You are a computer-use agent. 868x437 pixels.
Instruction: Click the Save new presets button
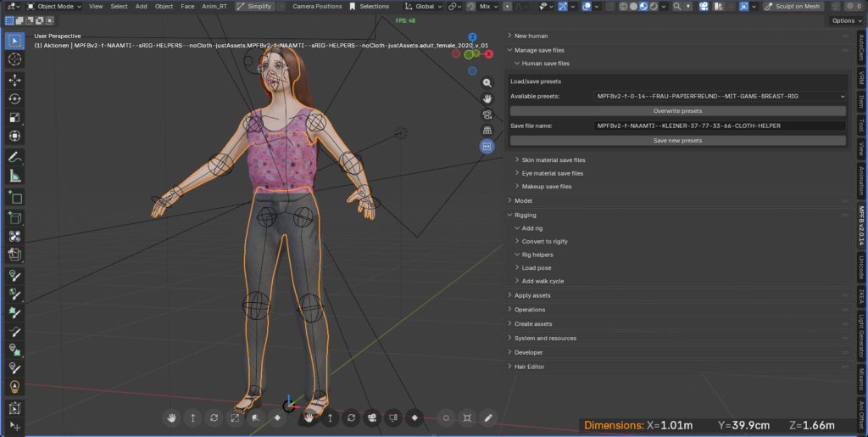click(x=677, y=140)
